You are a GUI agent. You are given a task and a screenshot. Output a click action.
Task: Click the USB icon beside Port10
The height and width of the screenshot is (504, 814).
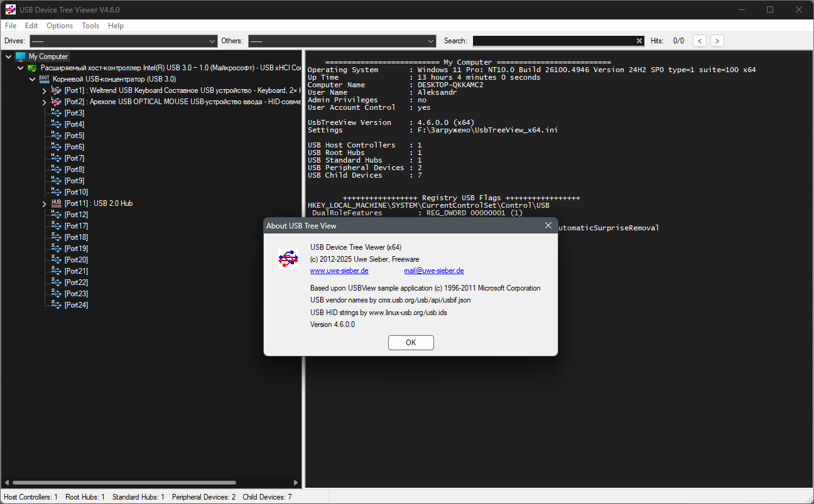click(56, 192)
